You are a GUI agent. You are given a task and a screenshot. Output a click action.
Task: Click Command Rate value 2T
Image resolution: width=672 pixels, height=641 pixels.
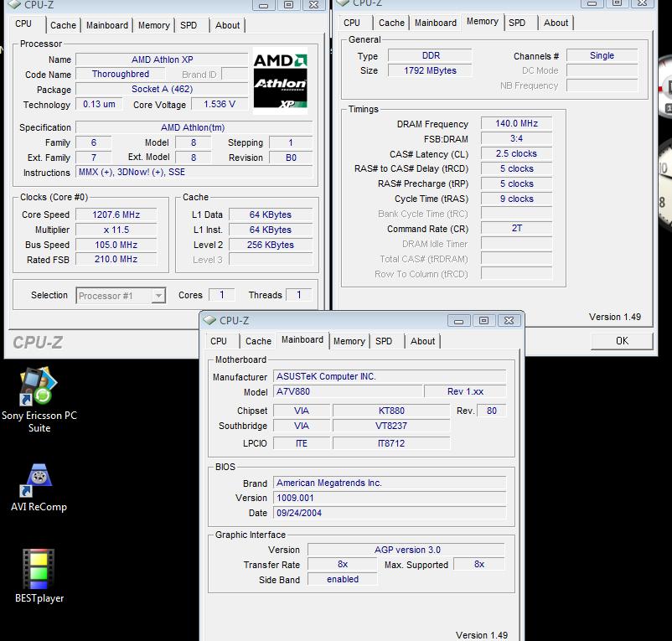[516, 229]
